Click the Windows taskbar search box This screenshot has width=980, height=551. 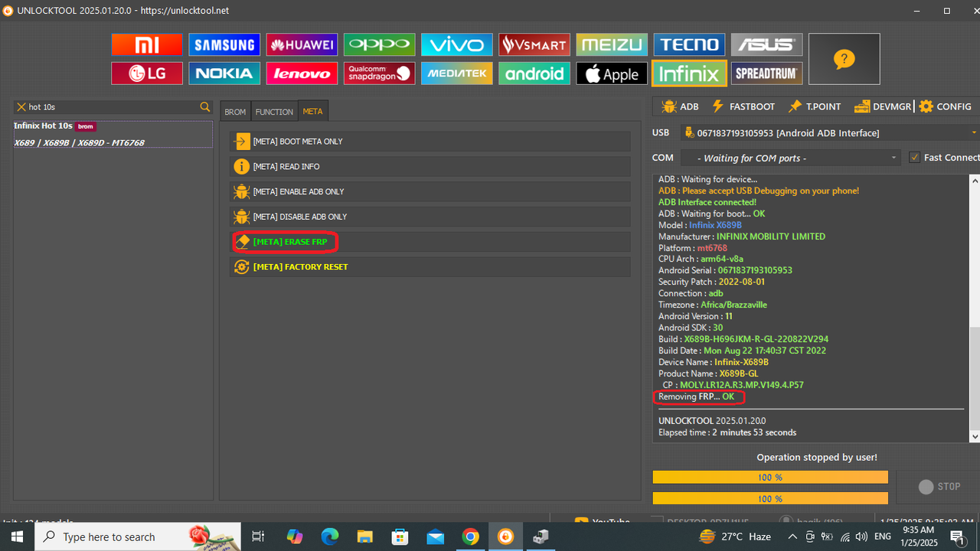coord(138,536)
